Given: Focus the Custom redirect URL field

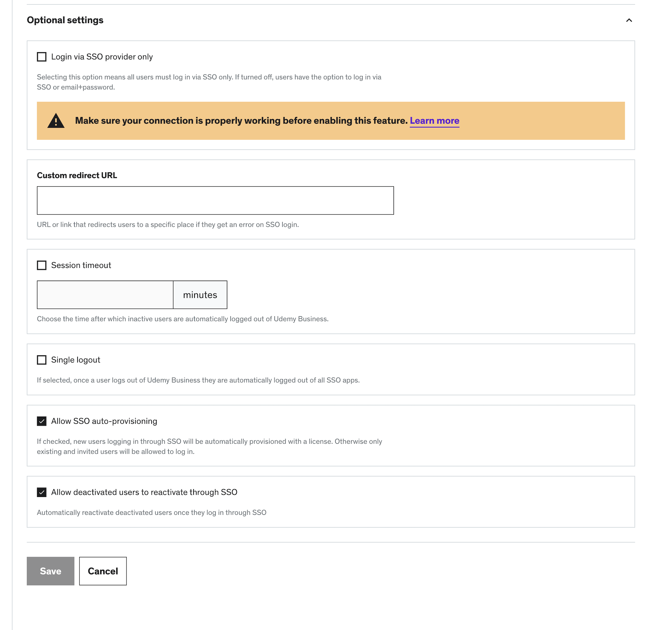Looking at the screenshot, I should [x=215, y=200].
